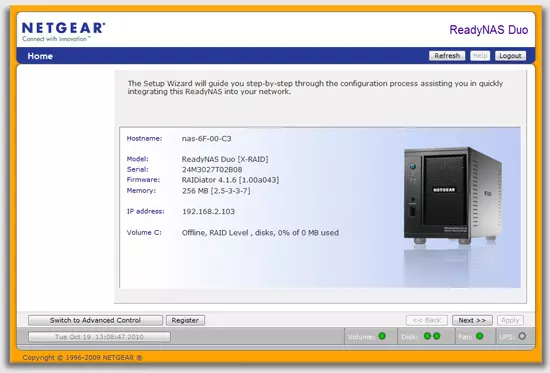
Task: Click the UPS status indicator
Action: click(522, 336)
